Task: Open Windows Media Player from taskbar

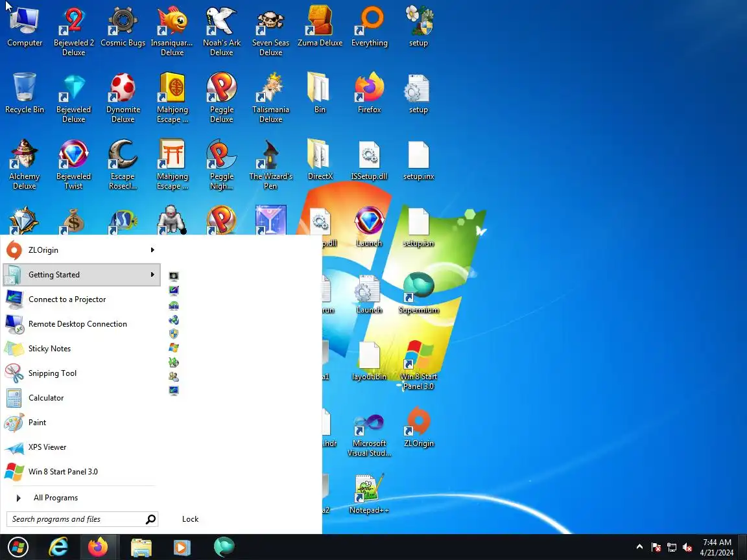Action: 181,548
